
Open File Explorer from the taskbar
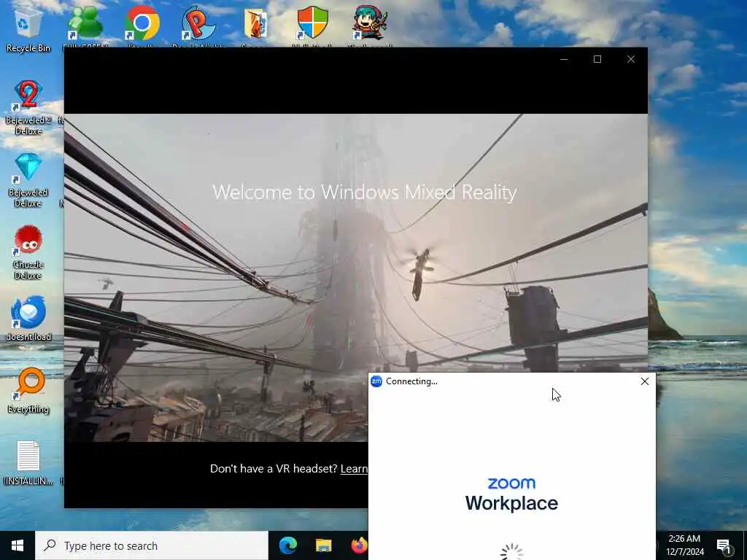(x=323, y=545)
